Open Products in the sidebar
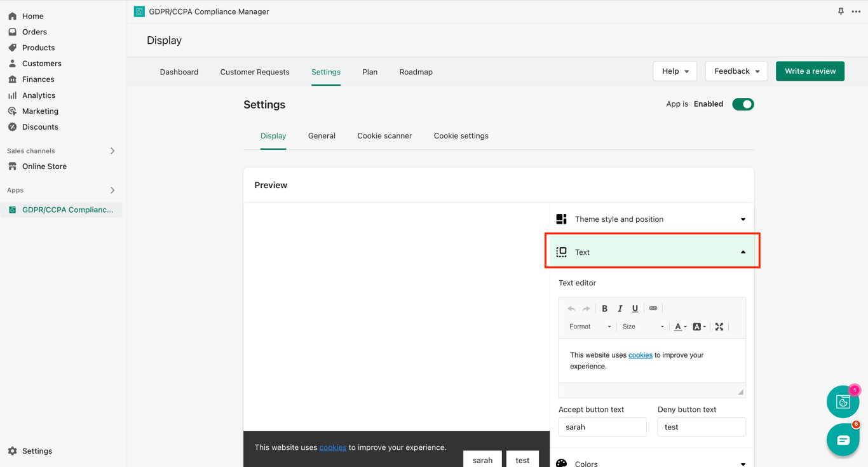 tap(38, 48)
